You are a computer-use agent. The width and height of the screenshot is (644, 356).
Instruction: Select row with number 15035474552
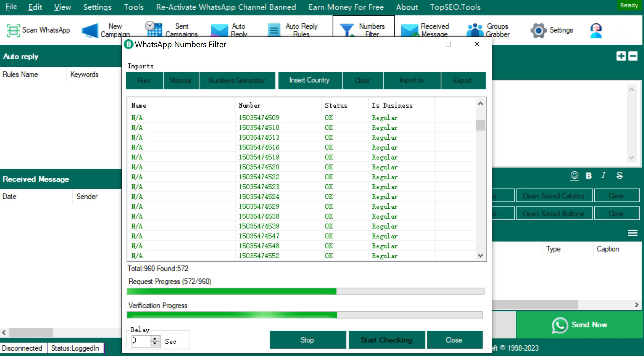tap(301, 256)
